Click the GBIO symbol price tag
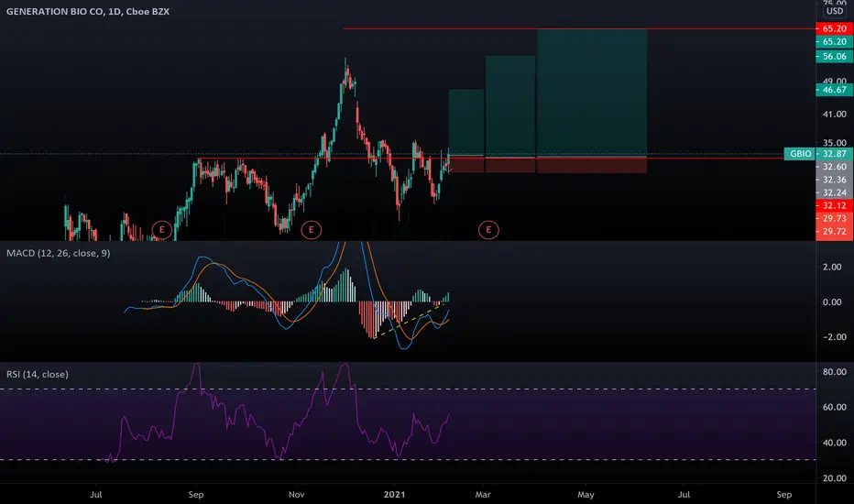This screenshot has width=854, height=504. 800,154
